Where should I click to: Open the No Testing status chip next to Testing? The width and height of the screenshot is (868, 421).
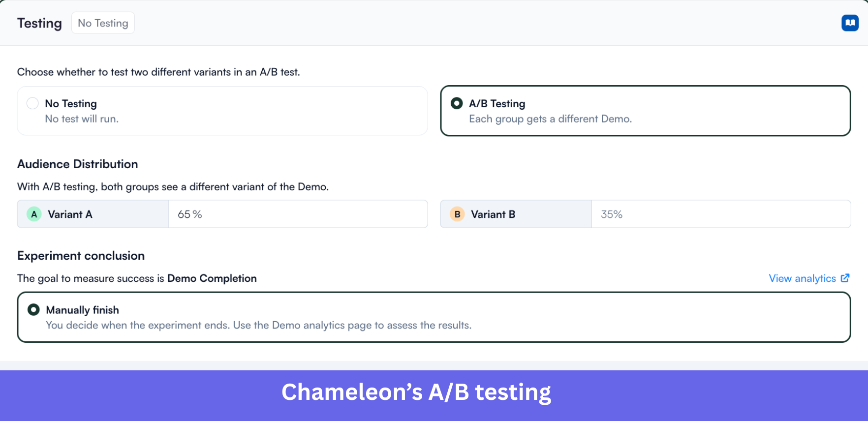pos(103,23)
